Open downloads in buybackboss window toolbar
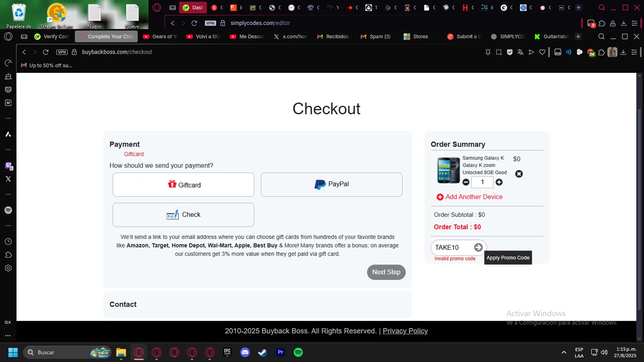Viewport: 644px width, 362px height. (x=623, y=52)
